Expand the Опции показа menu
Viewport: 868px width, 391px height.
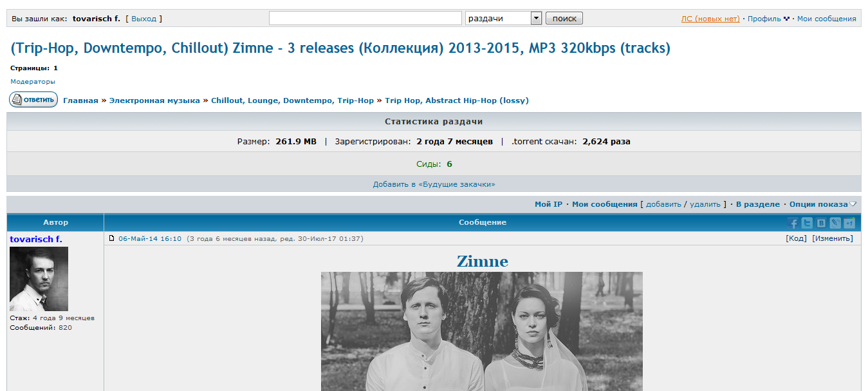coord(823,204)
